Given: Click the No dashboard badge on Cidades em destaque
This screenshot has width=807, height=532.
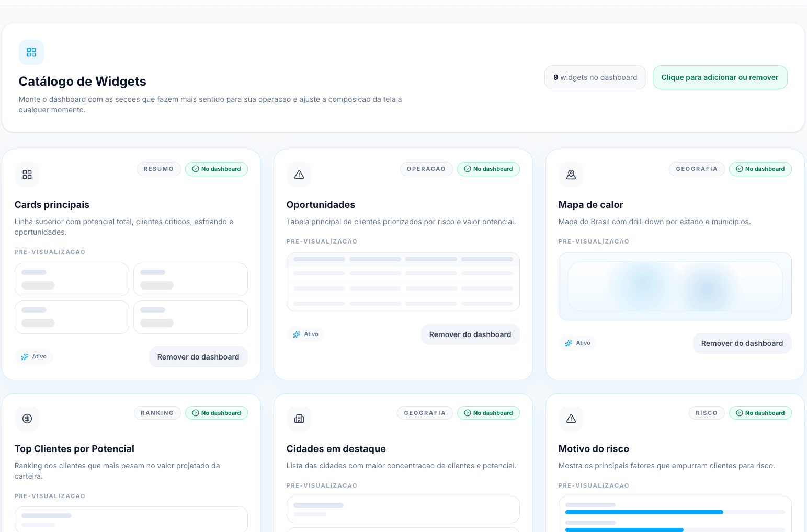Looking at the screenshot, I should click(x=488, y=413).
